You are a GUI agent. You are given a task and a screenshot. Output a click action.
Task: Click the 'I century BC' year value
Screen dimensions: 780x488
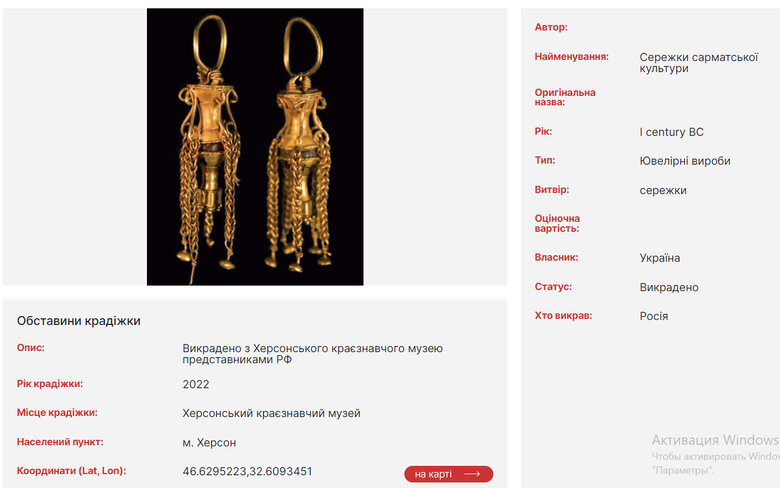pyautogui.click(x=671, y=132)
